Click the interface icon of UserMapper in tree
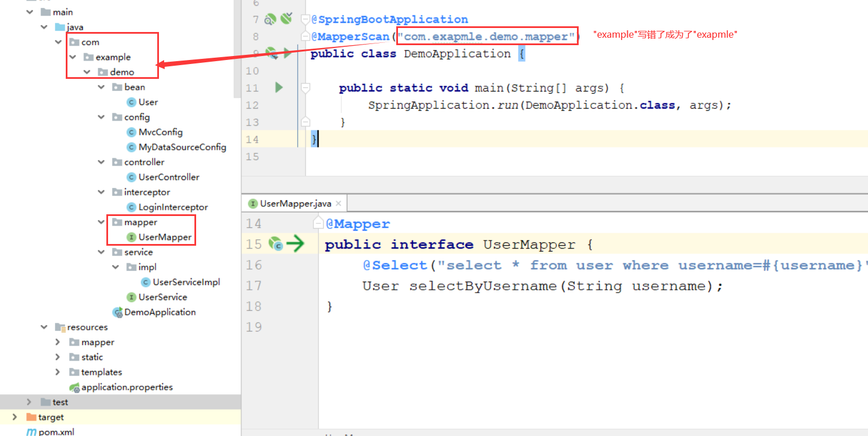Screen dimensions: 868x436 pyautogui.click(x=132, y=237)
